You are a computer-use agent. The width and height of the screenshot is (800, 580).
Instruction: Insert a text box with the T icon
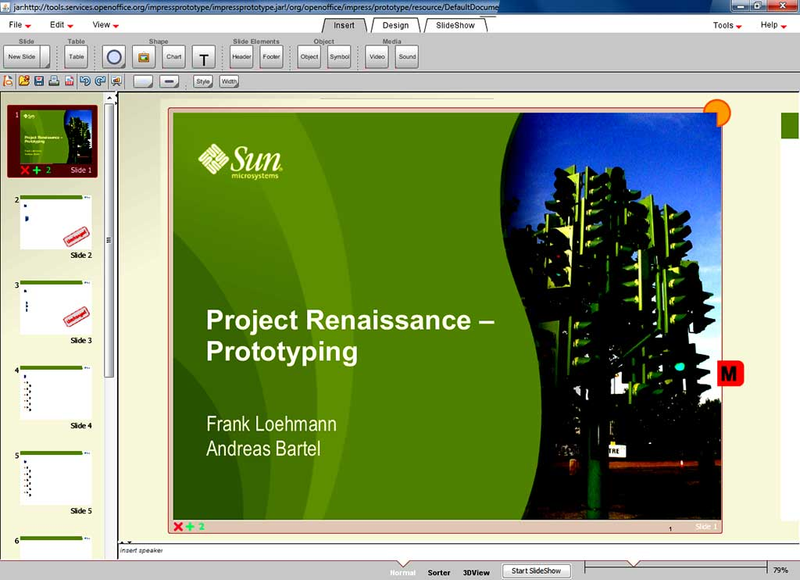pos(201,56)
